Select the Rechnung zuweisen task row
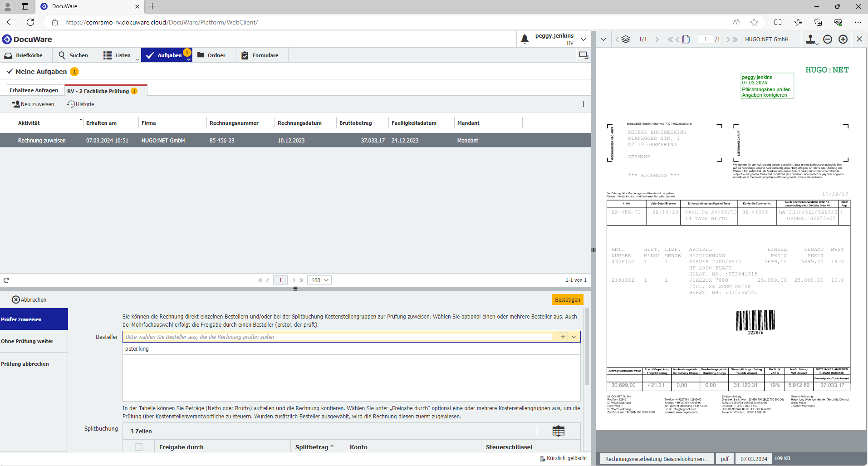This screenshot has width=868, height=466. click(295, 141)
